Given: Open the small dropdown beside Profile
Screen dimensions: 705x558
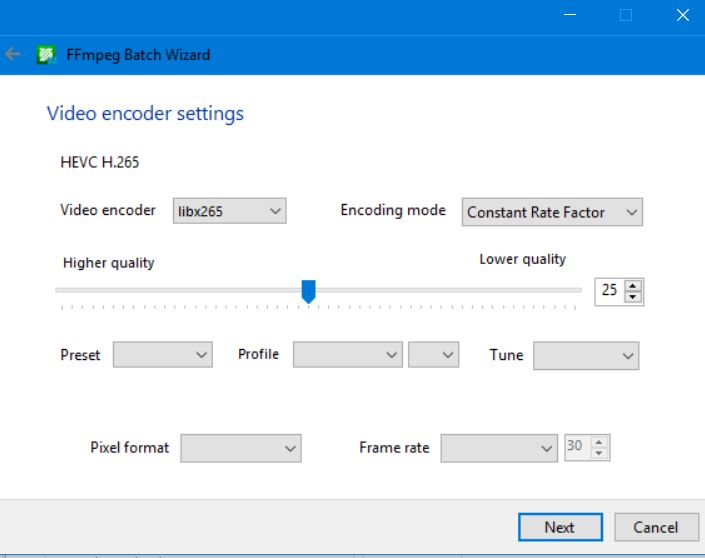Looking at the screenshot, I should click(x=433, y=355).
